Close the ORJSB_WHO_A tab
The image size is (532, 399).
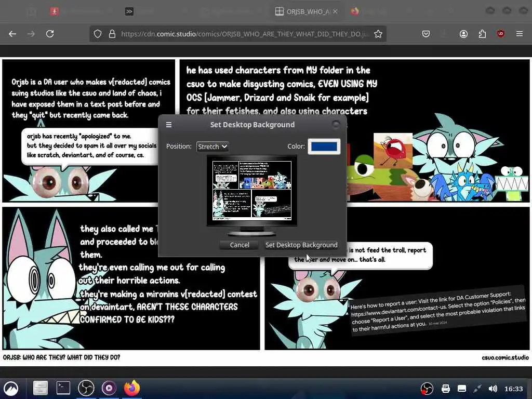(x=335, y=11)
